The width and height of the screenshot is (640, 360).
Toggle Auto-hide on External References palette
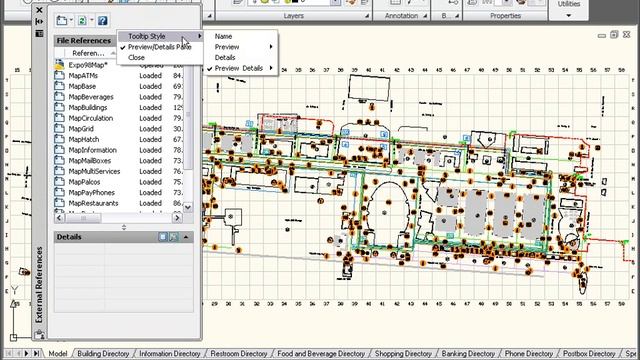[39, 21]
